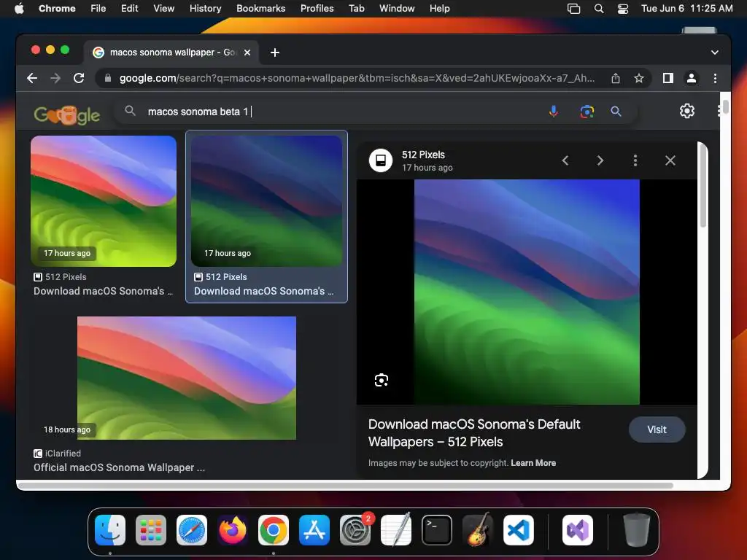
Task: Open System Settings from the Dock
Action: point(355,530)
